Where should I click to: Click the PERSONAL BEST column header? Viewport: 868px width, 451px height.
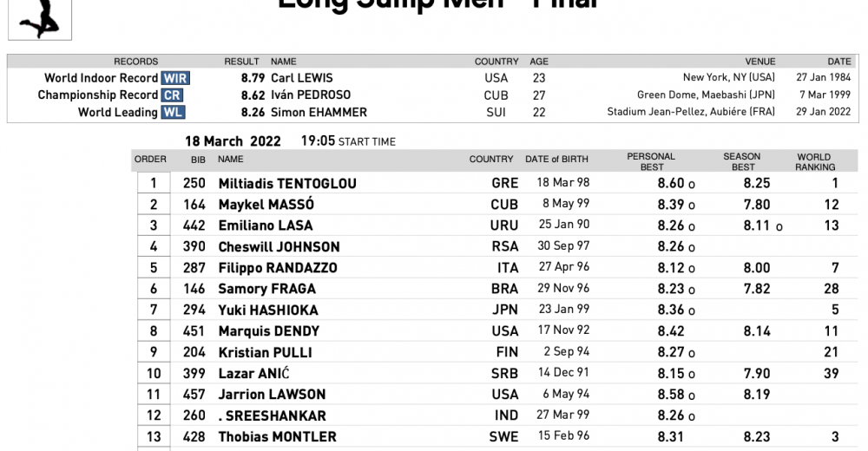point(651,162)
